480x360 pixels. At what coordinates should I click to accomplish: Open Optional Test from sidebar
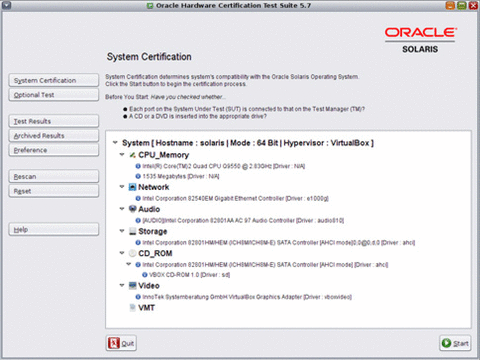tap(54, 95)
